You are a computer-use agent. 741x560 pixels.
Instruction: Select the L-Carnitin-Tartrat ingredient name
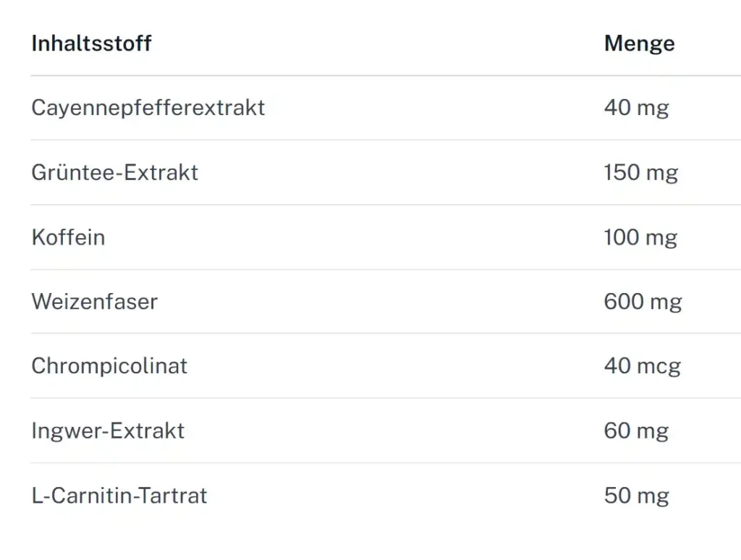click(119, 496)
